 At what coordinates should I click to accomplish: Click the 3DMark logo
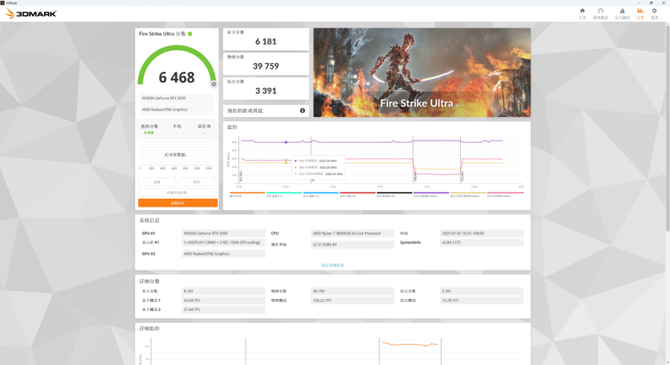click(x=31, y=14)
